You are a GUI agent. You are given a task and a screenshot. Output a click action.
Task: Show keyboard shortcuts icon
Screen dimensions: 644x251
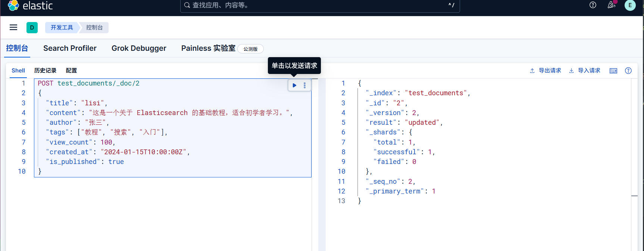tap(613, 71)
